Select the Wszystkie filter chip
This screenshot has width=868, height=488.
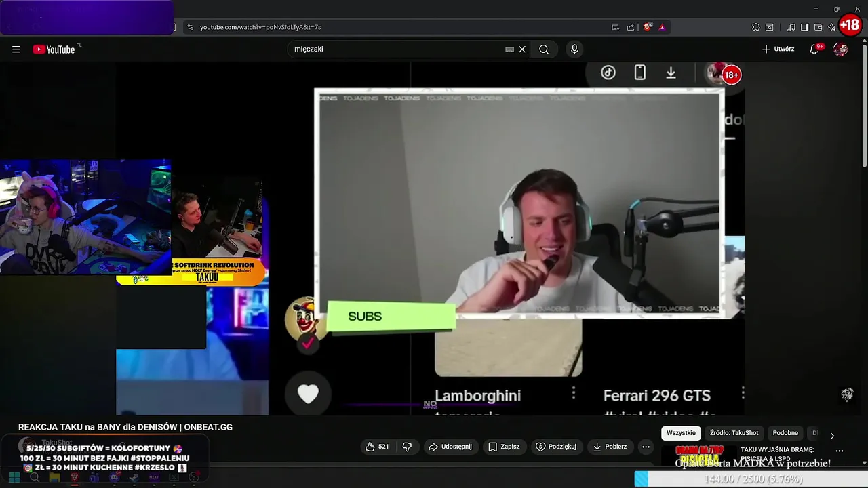click(x=681, y=433)
